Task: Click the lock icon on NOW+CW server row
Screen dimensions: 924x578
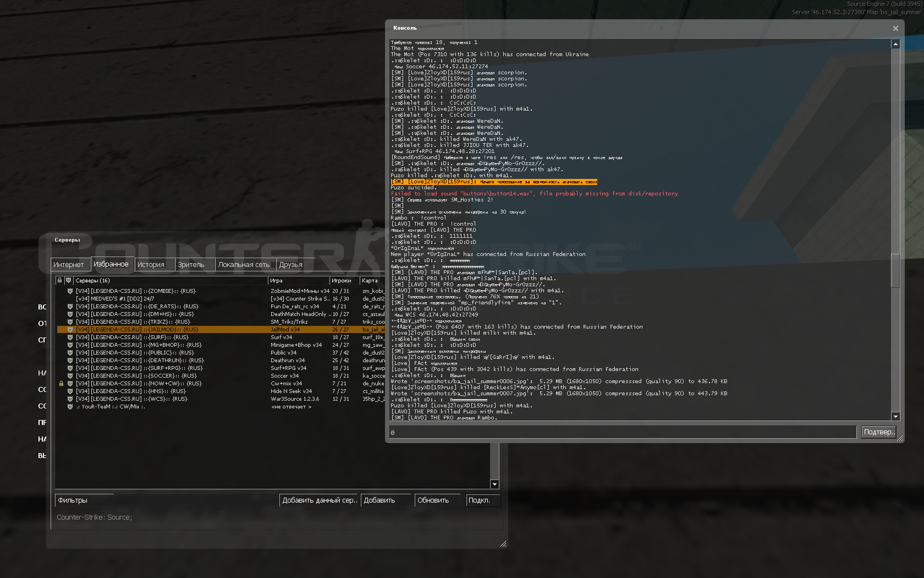Action: point(61,384)
